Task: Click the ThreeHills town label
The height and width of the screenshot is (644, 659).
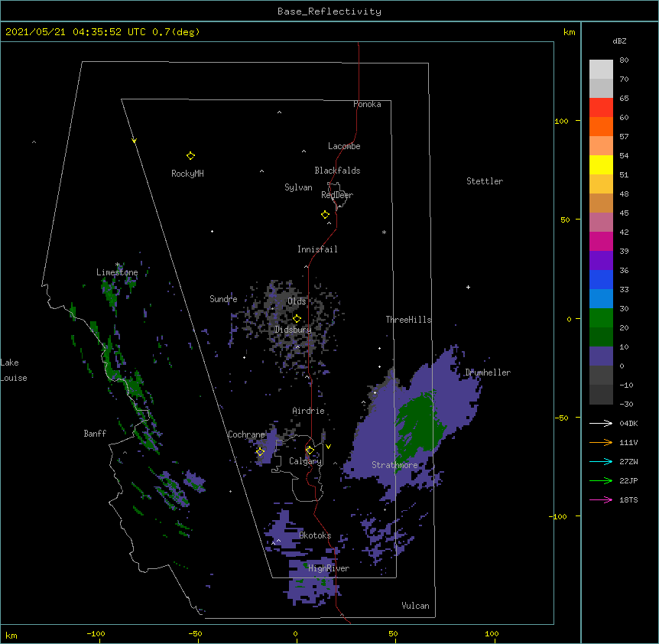Action: (408, 320)
